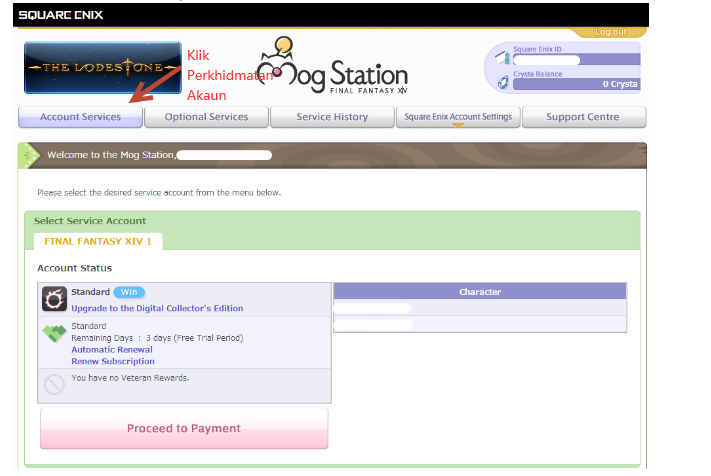Open the Support Centre tab
The height and width of the screenshot is (476, 711).
584,117
